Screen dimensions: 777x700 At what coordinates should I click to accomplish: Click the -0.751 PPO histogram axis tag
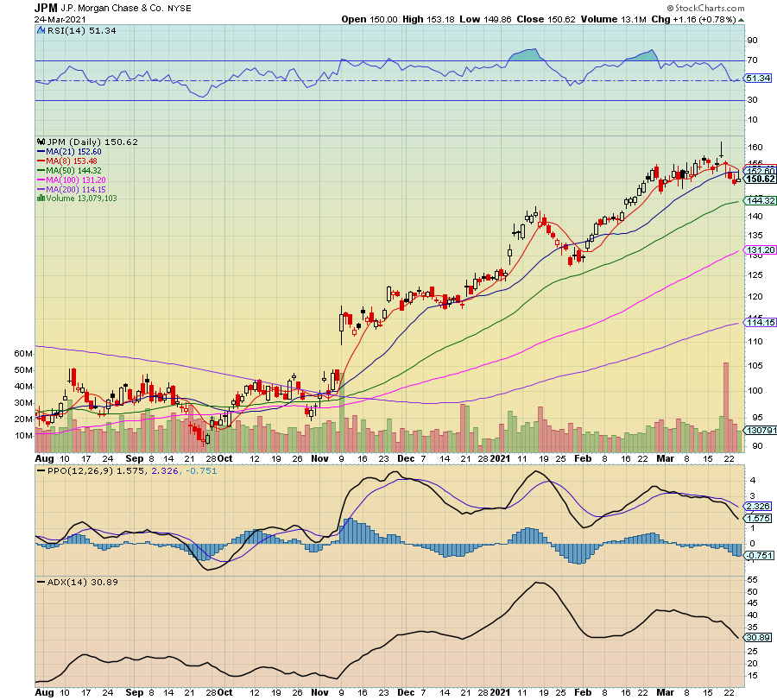coord(760,555)
